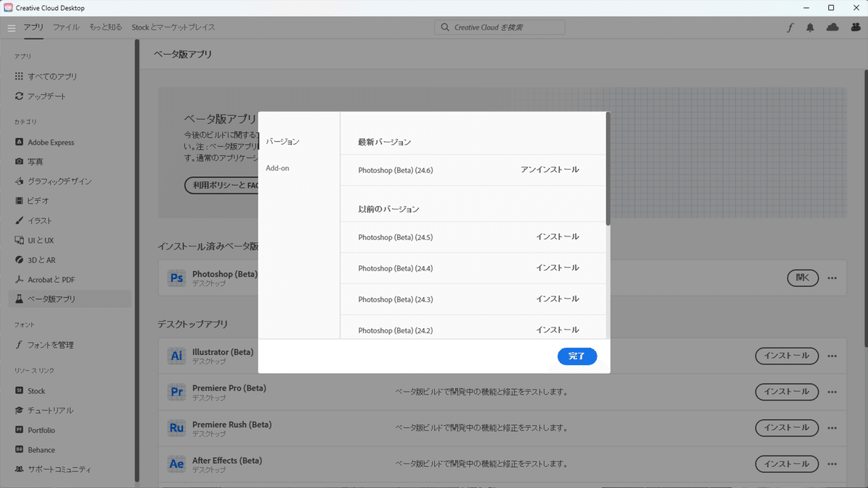
Task: Uninstall Photoshop (Beta) (24.6)
Action: (550, 170)
